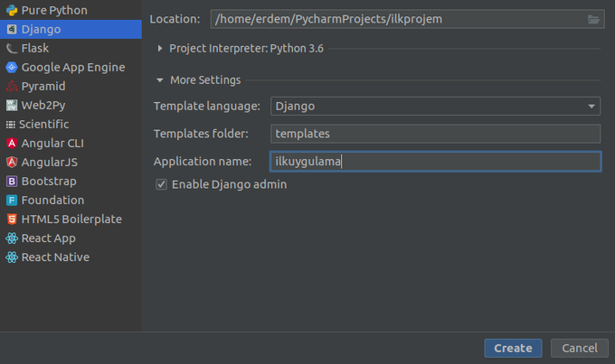The height and width of the screenshot is (364, 615).
Task: Select the Web2Py project icon
Action: coord(12,106)
